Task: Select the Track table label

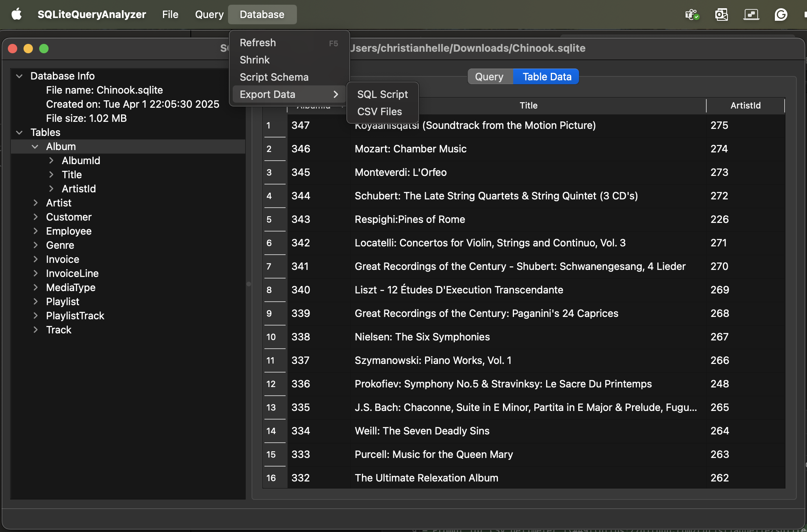Action: (59, 330)
